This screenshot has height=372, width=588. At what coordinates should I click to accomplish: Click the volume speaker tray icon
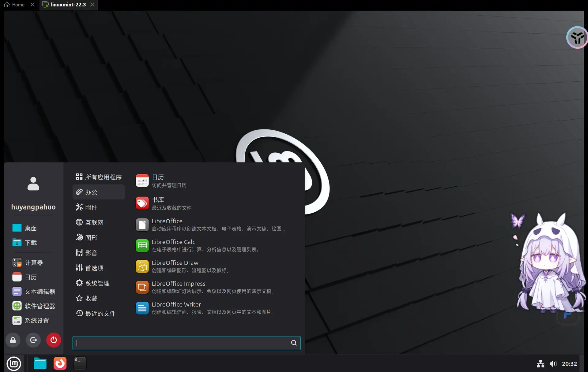(x=553, y=364)
